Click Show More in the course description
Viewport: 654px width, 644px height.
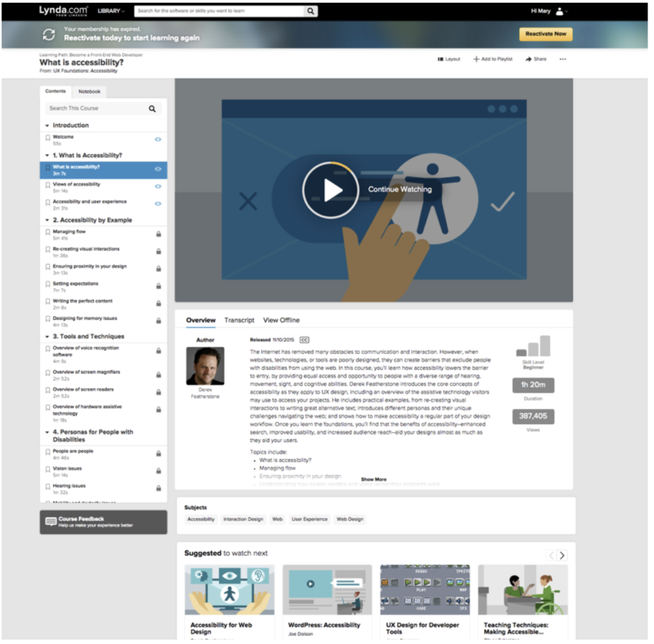point(374,479)
